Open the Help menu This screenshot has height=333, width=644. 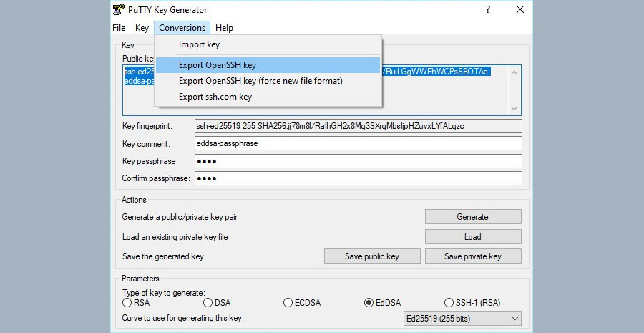tap(224, 28)
